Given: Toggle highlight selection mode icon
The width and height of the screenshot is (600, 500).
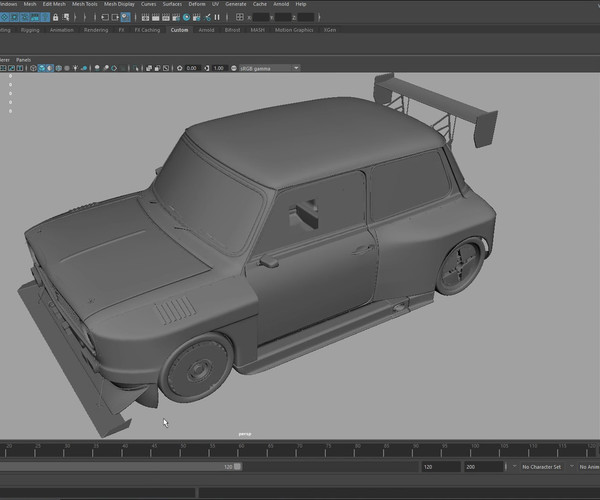Looking at the screenshot, I should click(66, 17).
